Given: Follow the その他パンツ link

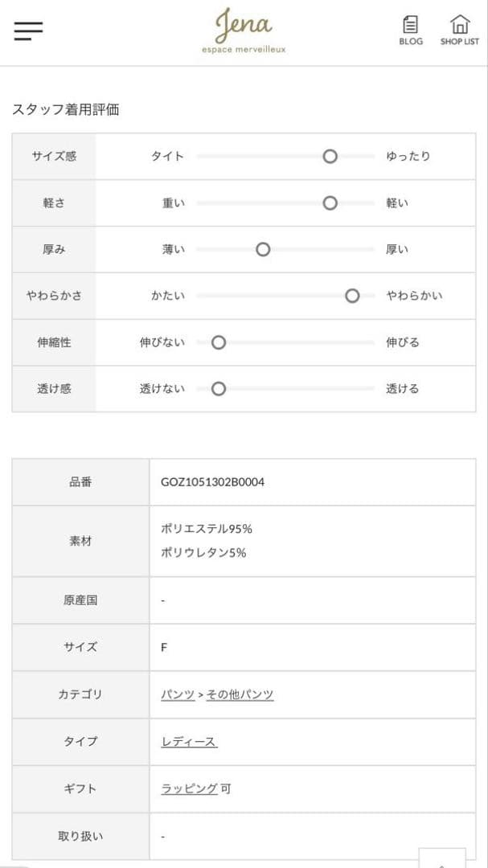Looking at the screenshot, I should pos(240,694).
